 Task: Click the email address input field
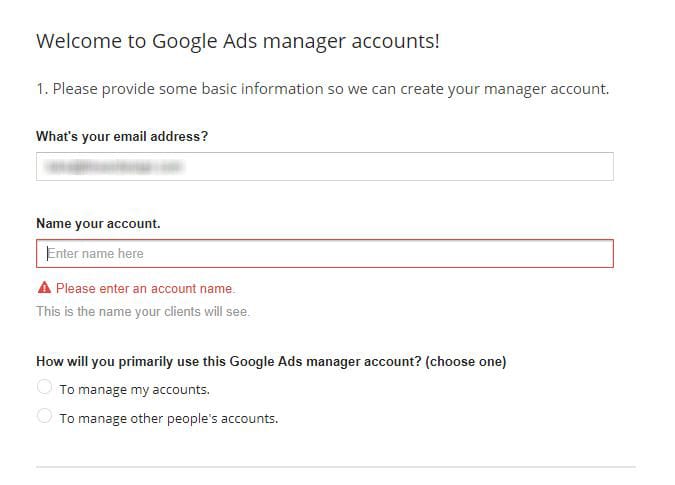point(325,167)
